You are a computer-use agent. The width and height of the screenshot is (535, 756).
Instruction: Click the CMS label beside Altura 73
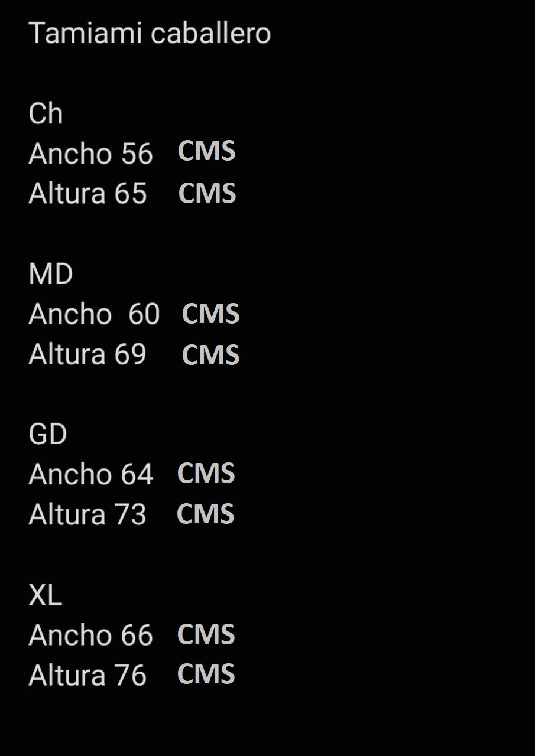(x=206, y=514)
